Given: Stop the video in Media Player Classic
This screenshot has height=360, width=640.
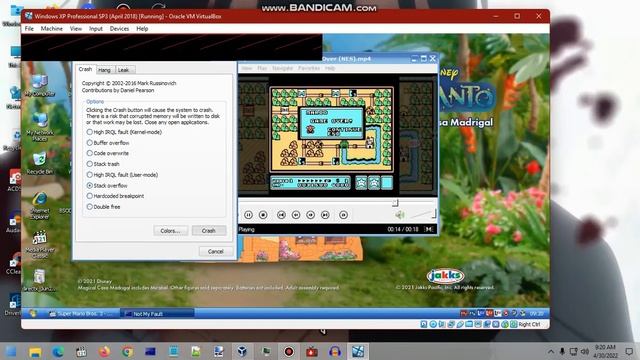Looking at the screenshot, I should coord(263,215).
